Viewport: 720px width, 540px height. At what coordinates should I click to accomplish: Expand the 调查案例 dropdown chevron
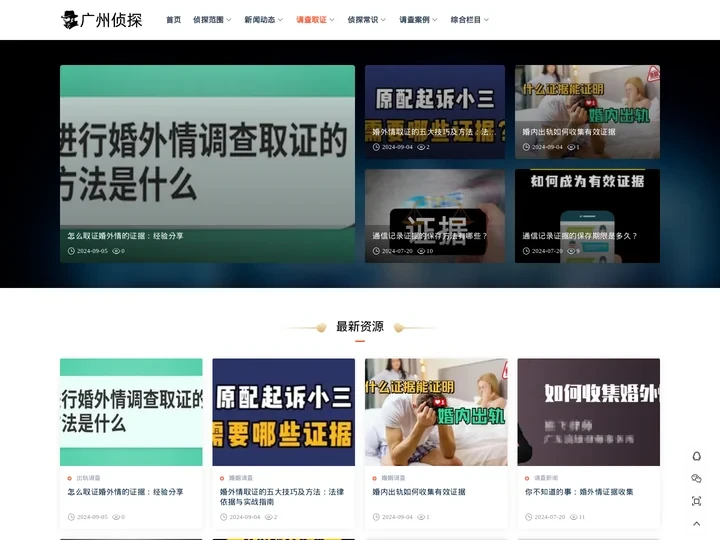coord(434,20)
